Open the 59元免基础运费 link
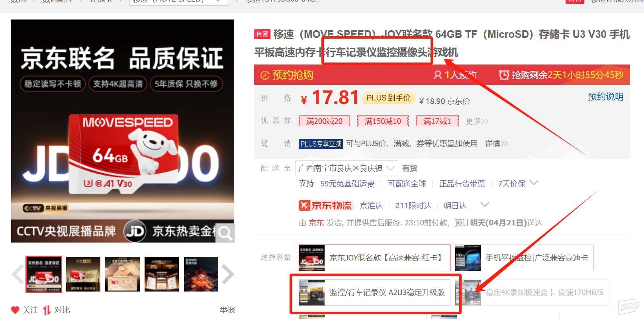 coord(347,184)
